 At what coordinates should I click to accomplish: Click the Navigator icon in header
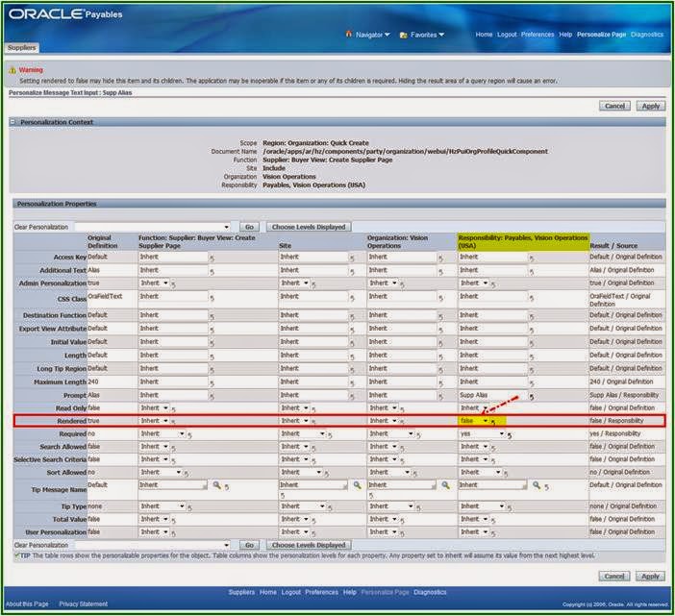click(349, 34)
